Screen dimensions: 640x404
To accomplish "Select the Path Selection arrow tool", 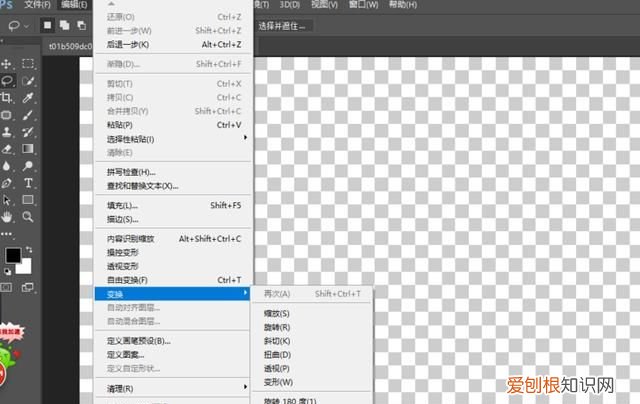I will point(7,200).
